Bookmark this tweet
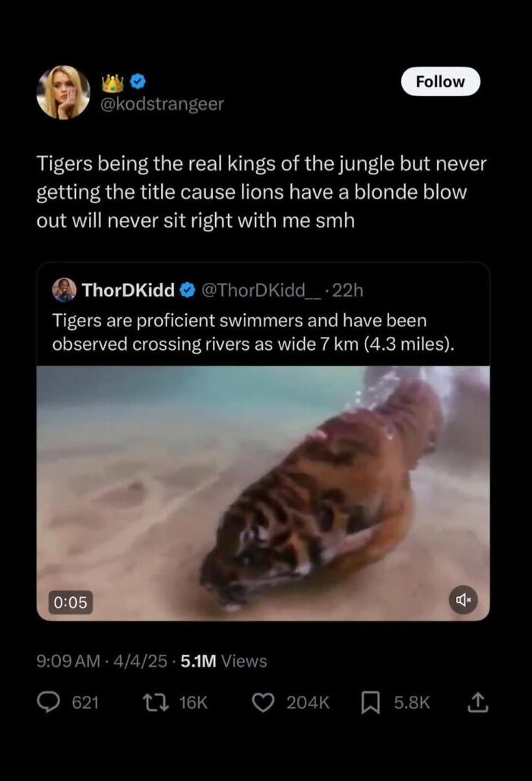Screen dimensions: 532x781 [369, 703]
